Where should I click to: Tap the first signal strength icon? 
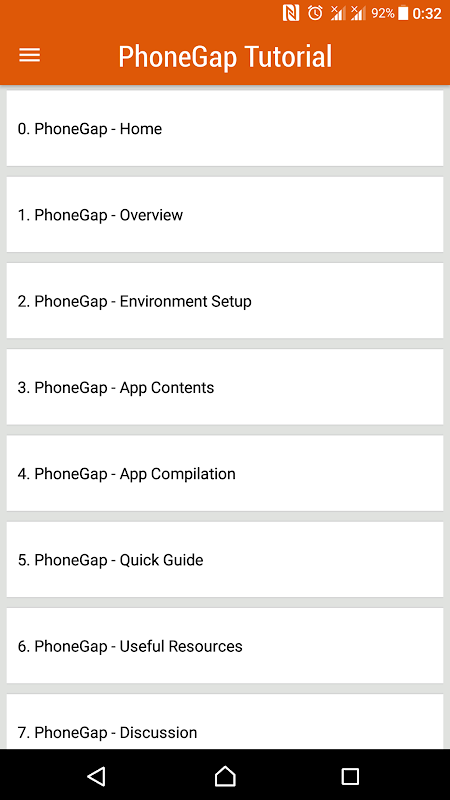(x=338, y=13)
